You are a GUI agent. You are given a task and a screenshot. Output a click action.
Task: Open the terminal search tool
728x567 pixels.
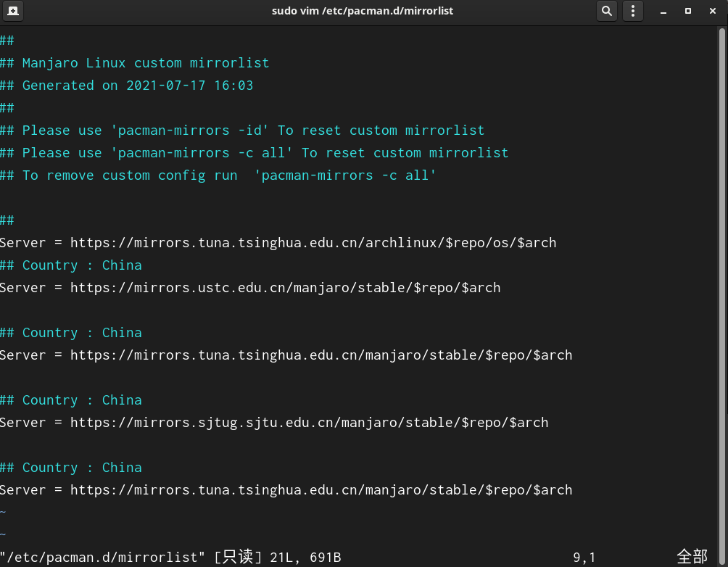(606, 11)
